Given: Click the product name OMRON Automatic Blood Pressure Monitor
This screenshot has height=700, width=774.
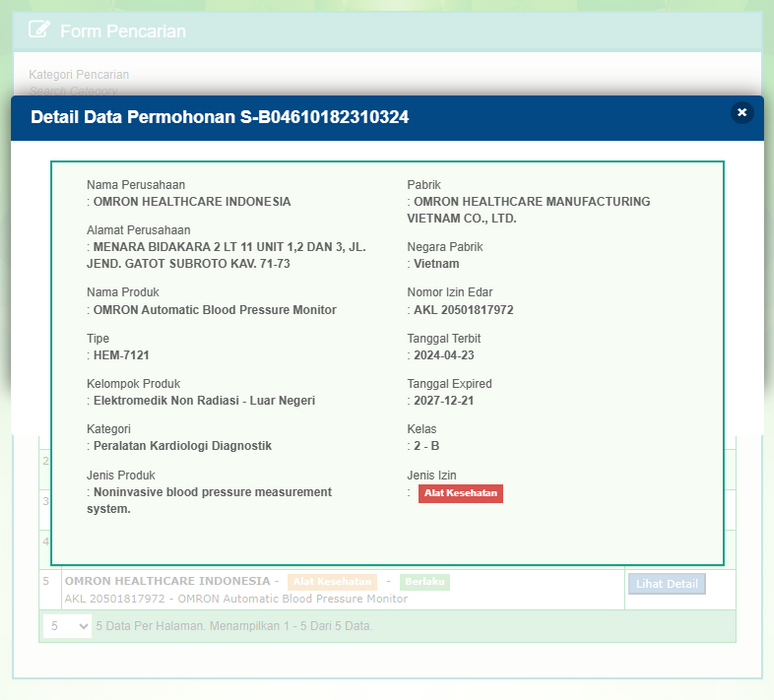Looking at the screenshot, I should (x=214, y=310).
